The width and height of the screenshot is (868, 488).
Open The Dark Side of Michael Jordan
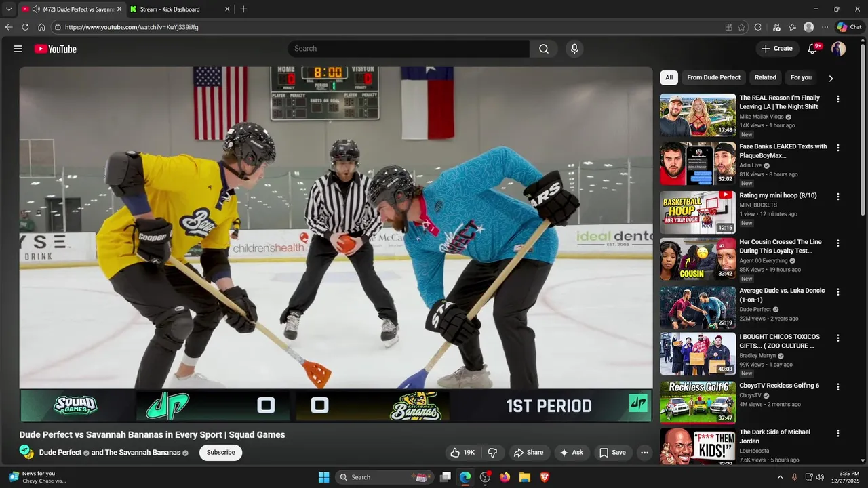(x=775, y=436)
